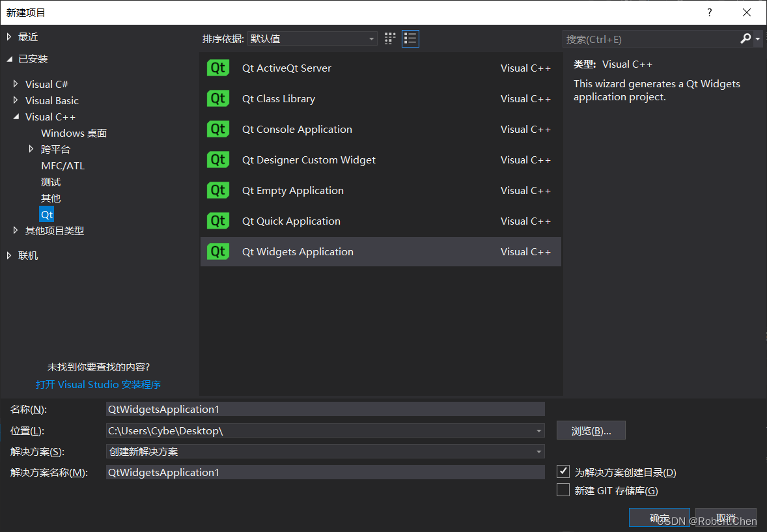Expand the 最近 tree node
The width and height of the screenshot is (767, 532).
[x=9, y=36]
